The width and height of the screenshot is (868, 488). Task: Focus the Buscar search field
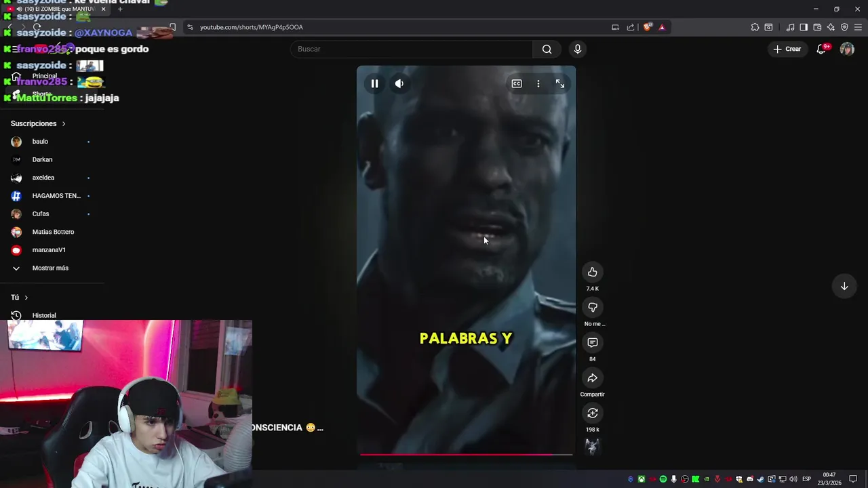412,49
